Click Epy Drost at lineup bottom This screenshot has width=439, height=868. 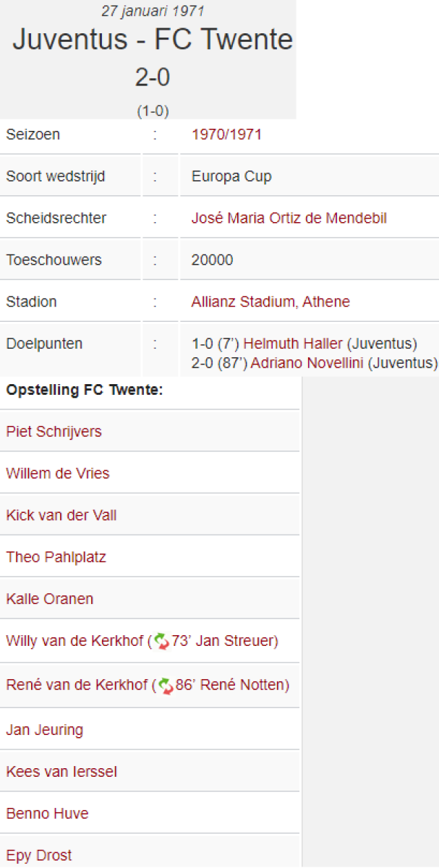[39, 856]
